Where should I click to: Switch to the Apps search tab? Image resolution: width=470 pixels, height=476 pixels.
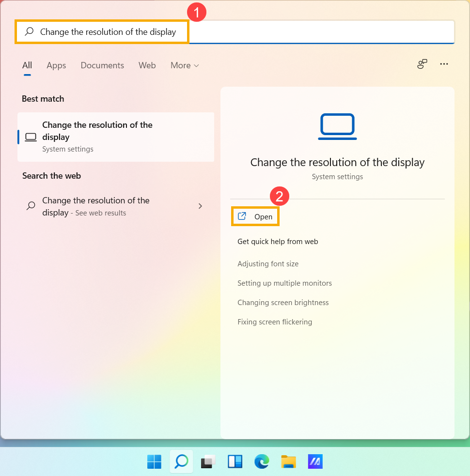56,65
